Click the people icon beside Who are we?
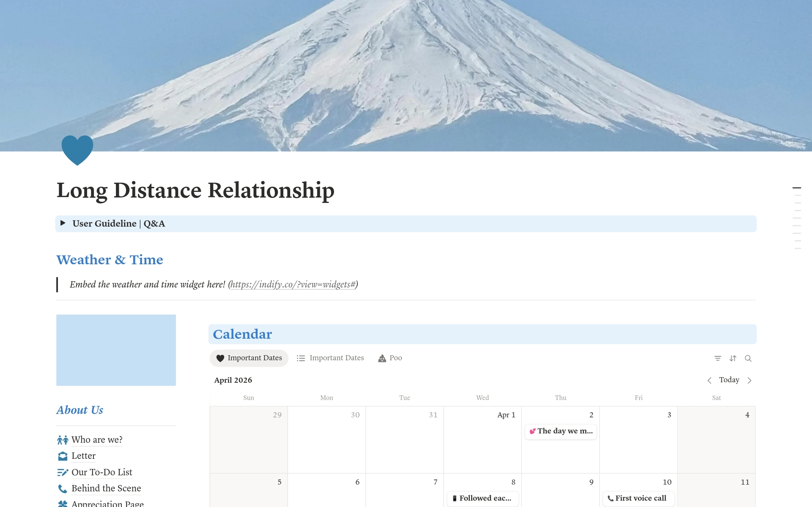 (x=63, y=440)
